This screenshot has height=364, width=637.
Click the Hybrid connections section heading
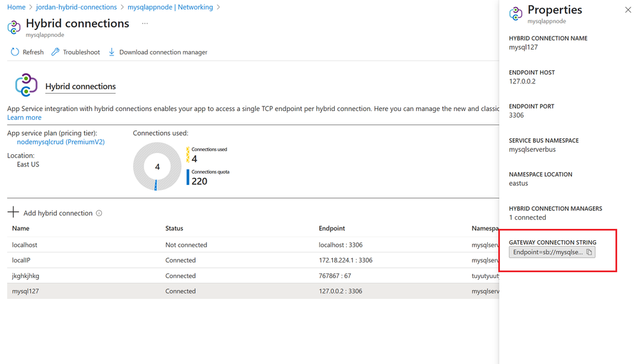pyautogui.click(x=80, y=87)
